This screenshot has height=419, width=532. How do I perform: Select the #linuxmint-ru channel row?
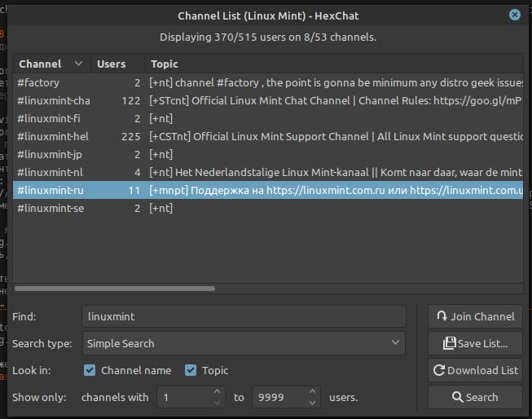coord(268,190)
